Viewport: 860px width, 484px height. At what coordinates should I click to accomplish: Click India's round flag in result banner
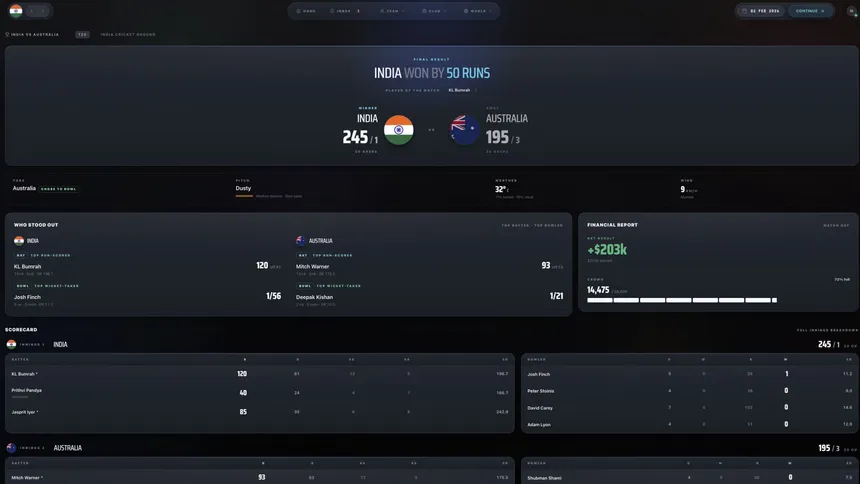399,130
